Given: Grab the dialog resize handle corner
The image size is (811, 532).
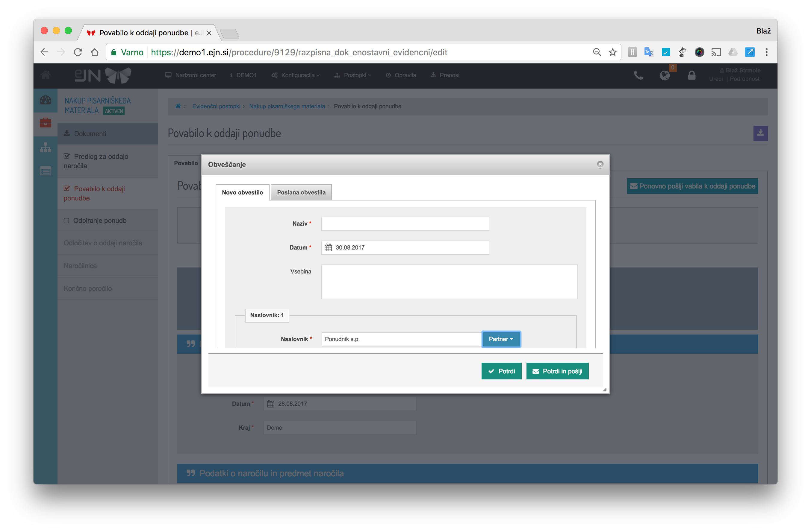Looking at the screenshot, I should pos(604,389).
